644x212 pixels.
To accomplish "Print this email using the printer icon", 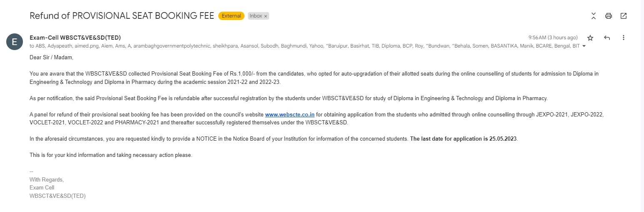I will [x=609, y=16].
